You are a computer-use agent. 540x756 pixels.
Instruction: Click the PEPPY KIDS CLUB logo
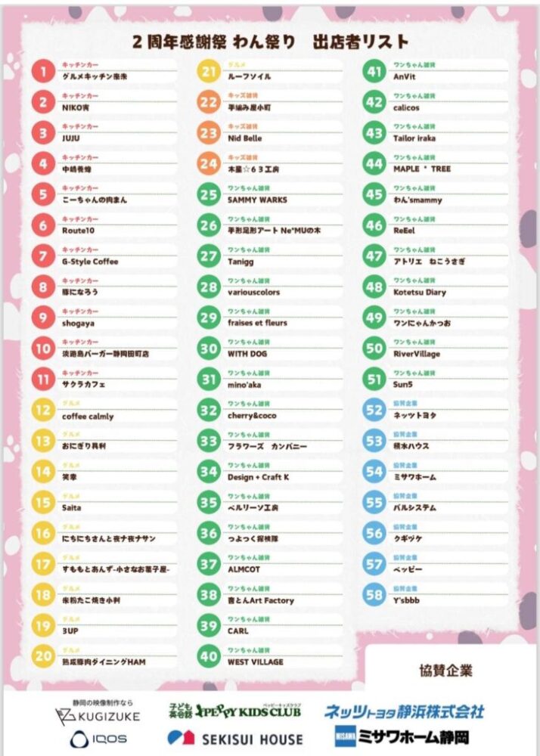(234, 711)
